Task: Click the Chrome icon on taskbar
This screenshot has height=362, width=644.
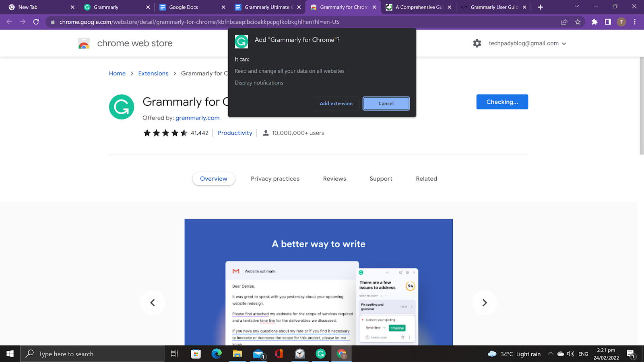Action: [341, 354]
